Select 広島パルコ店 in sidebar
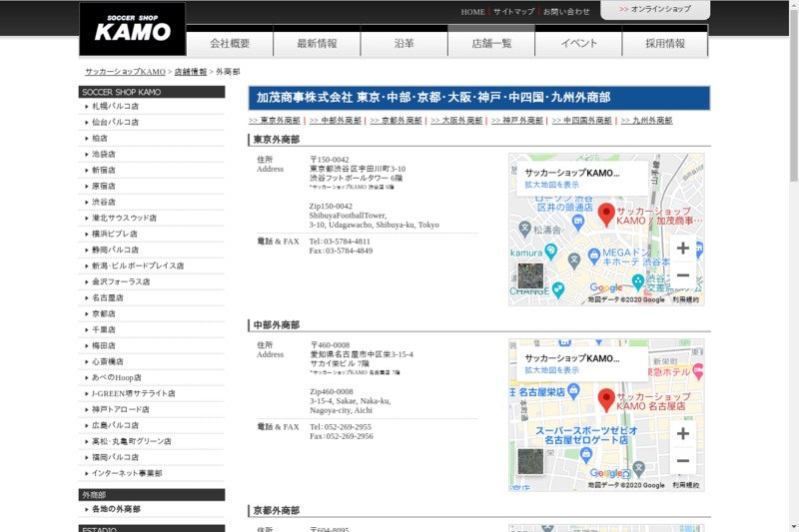The image size is (799, 532). (x=115, y=425)
